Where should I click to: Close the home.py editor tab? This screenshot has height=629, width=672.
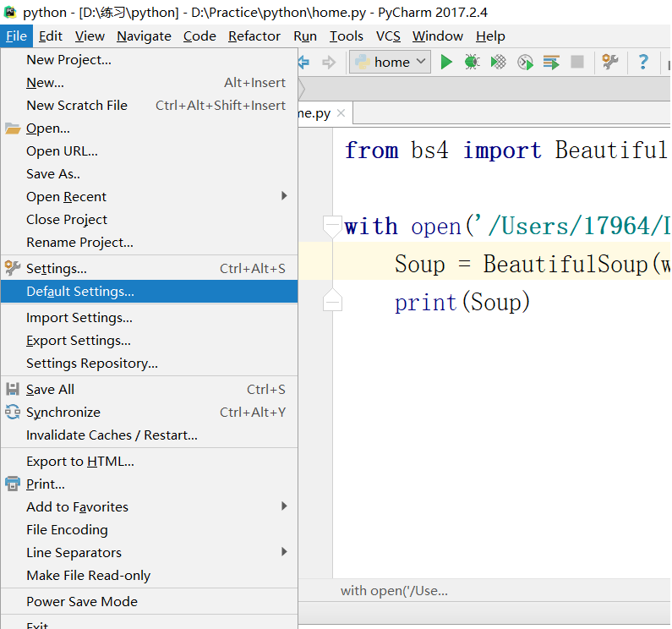point(341,112)
